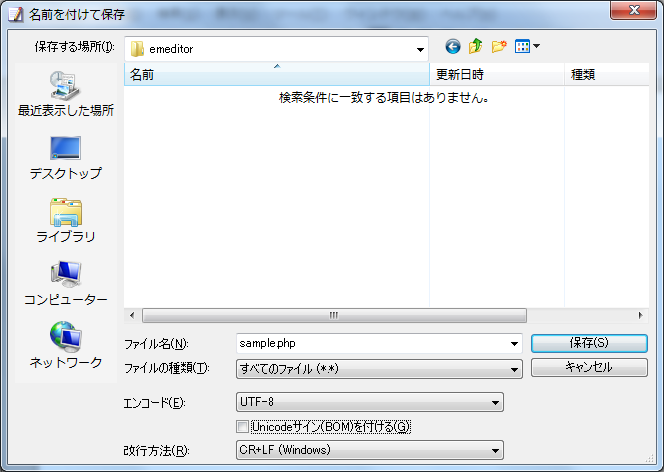Open Recent Places (最近表示した場所)
Viewport: 664px width, 472px height.
tap(65, 95)
